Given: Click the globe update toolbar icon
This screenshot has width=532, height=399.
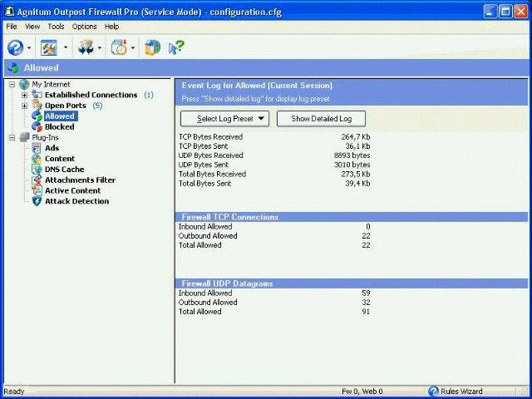Looking at the screenshot, I should pos(152,48).
